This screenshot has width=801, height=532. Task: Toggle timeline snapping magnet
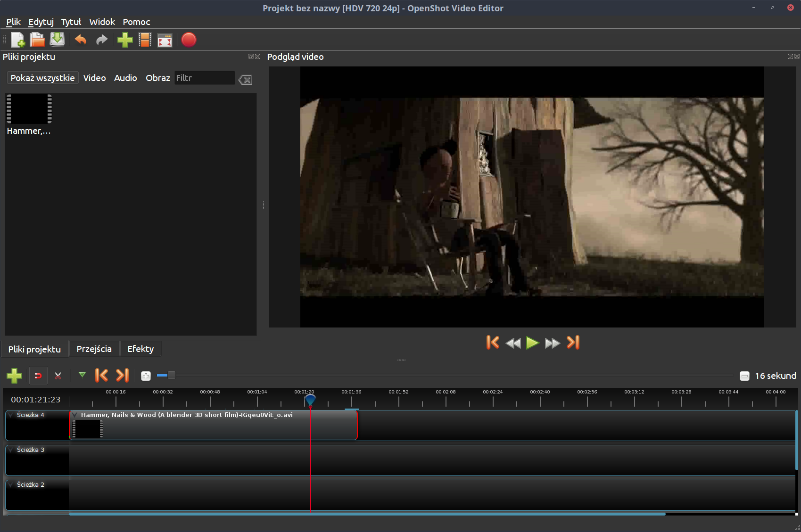coord(38,376)
